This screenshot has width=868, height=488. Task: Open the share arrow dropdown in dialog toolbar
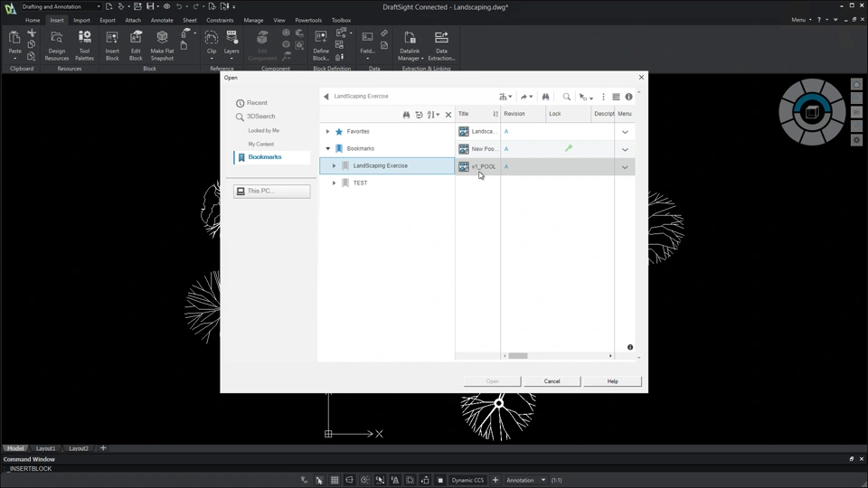pyautogui.click(x=526, y=97)
